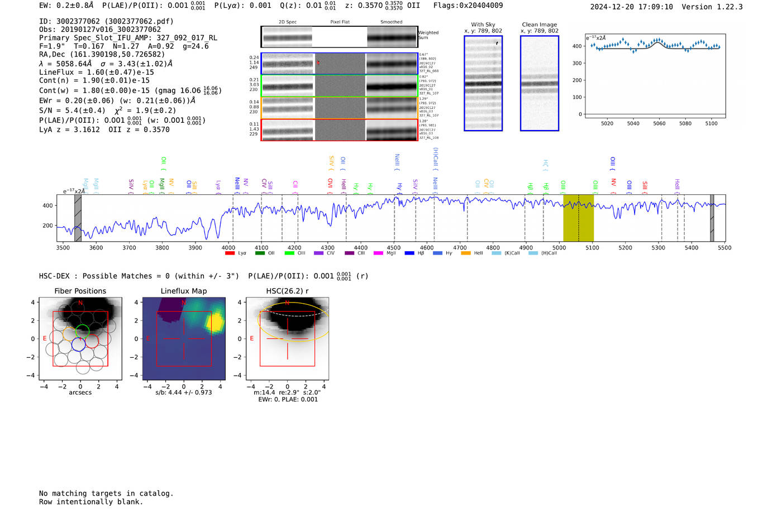Click the λ = 5058.64Å wavelength text
Viewport: 782px width, 532px height.
(106, 64)
